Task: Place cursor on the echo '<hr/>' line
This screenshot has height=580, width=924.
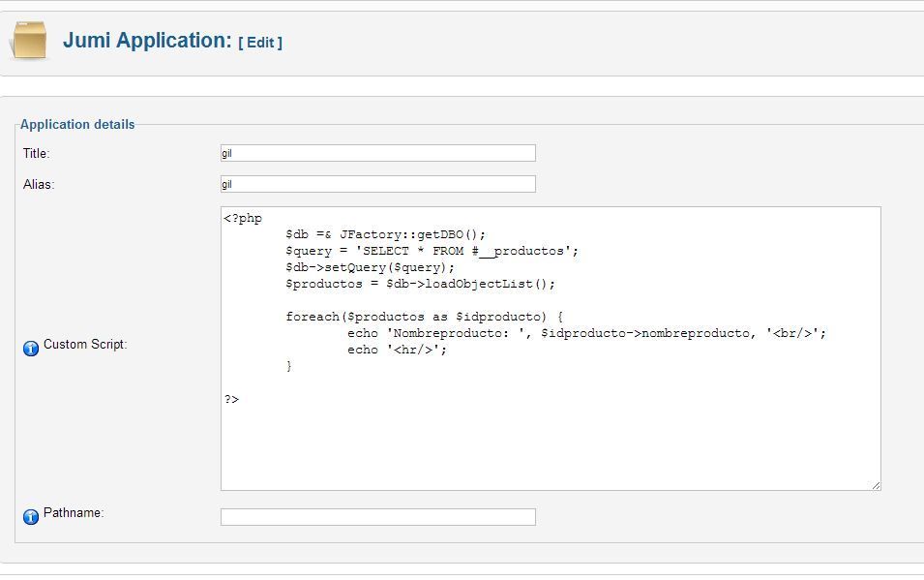Action: coord(398,350)
